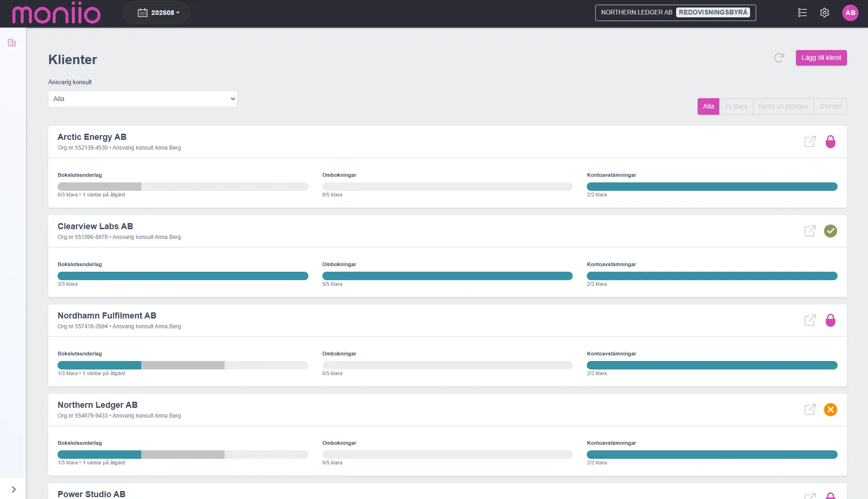This screenshot has width=868, height=499.
Task: Click the Klienter page heading
Action: pos(73,59)
